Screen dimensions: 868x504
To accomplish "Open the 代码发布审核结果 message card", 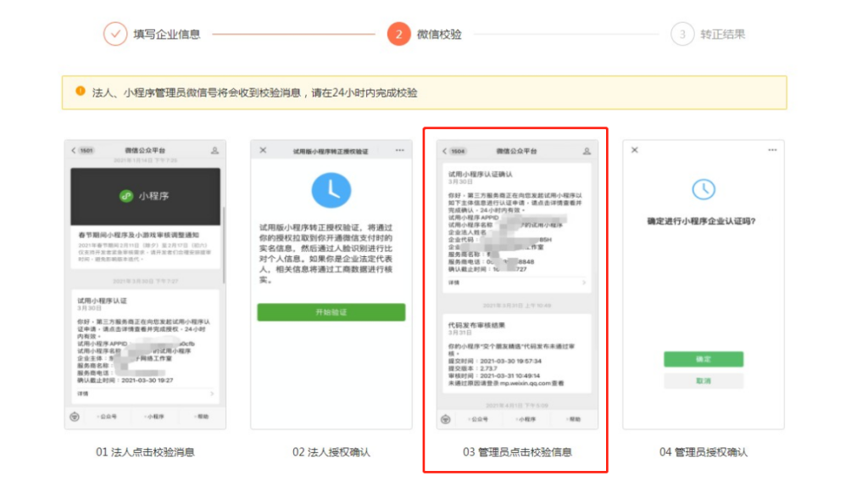I will tap(517, 353).
